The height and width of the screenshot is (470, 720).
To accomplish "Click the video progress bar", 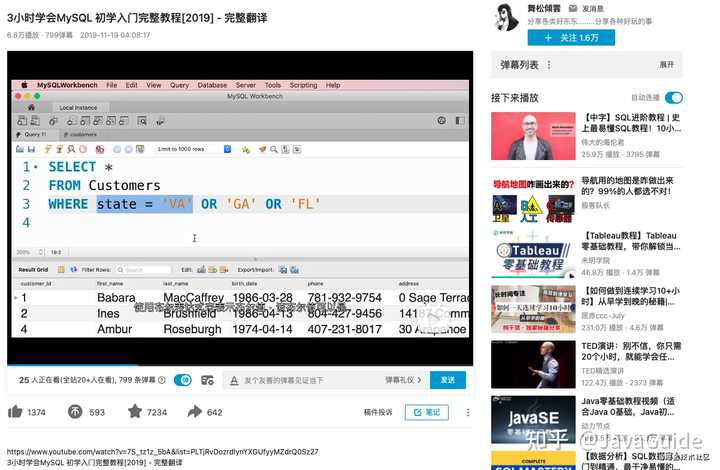I will point(240,365).
